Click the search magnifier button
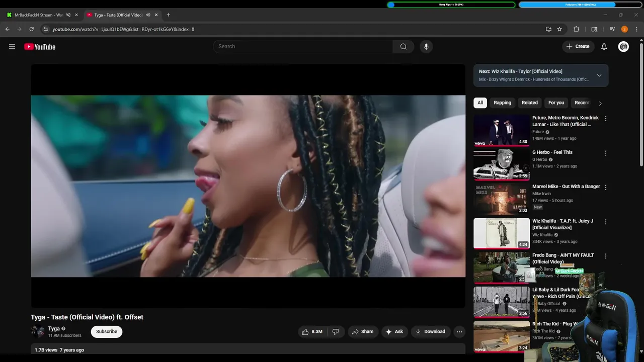The width and height of the screenshot is (644, 362). pyautogui.click(x=404, y=47)
